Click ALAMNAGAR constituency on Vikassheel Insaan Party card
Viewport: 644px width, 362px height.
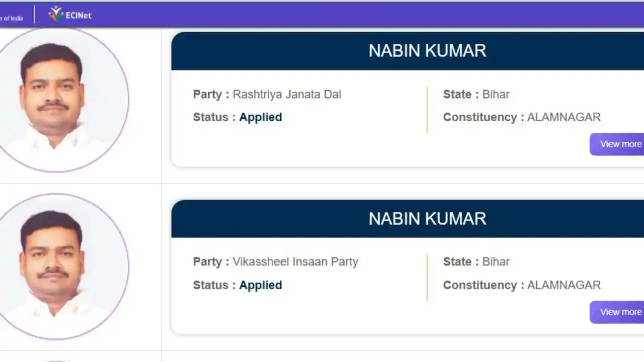coord(563,285)
